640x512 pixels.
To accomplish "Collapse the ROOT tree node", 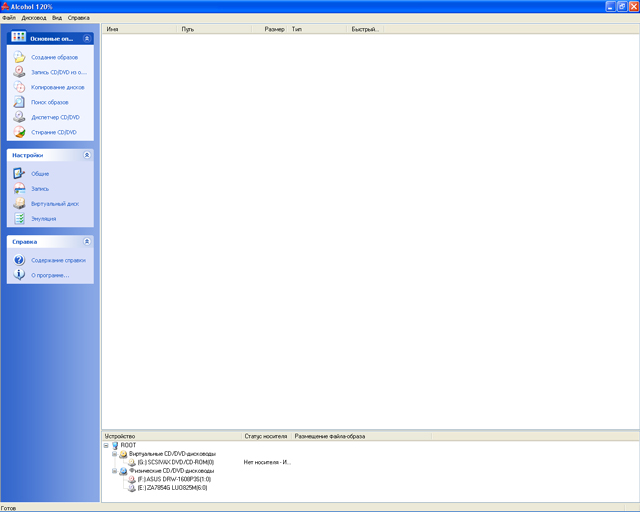I will tap(106, 445).
